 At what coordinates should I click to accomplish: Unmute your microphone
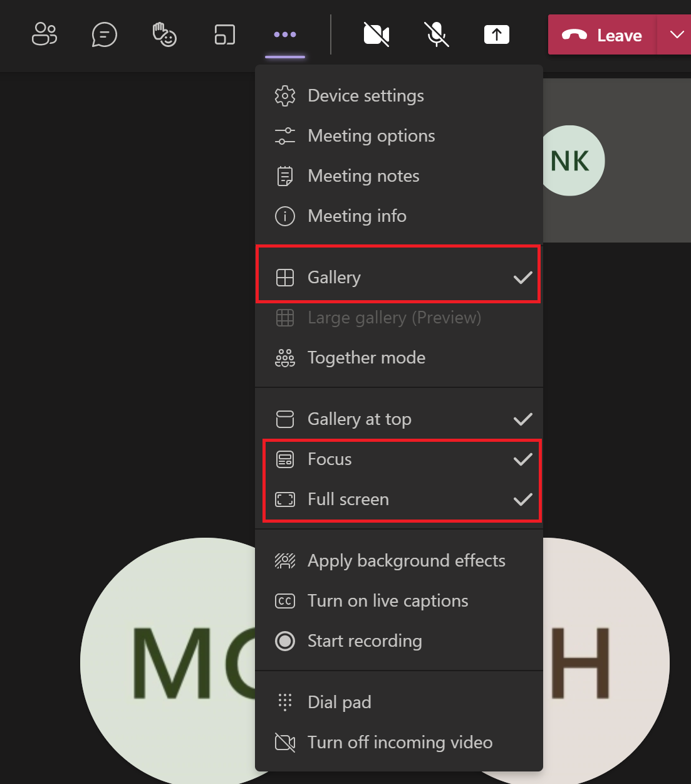[x=436, y=35]
